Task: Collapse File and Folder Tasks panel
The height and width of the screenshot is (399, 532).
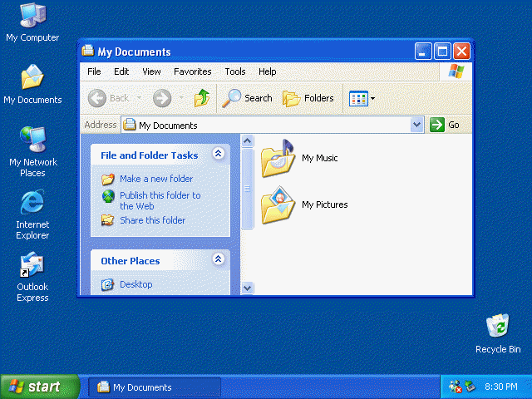Action: click(x=218, y=154)
